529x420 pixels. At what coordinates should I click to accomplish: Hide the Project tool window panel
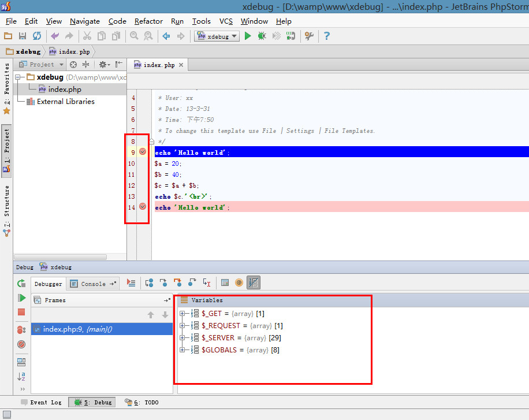point(119,64)
